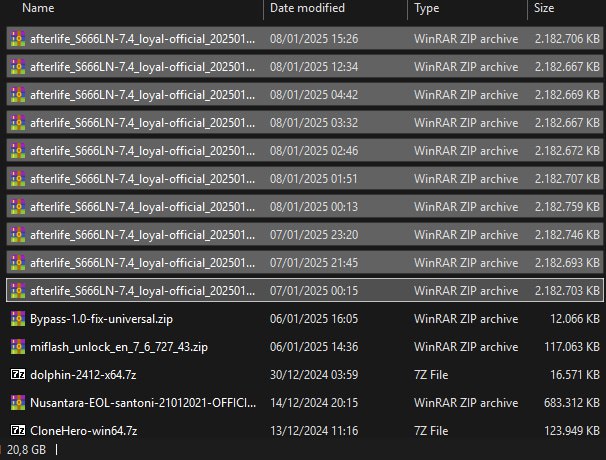Select the afterlife archive modified 08/01/2025 12:34
The image size is (606, 460).
coord(305,66)
